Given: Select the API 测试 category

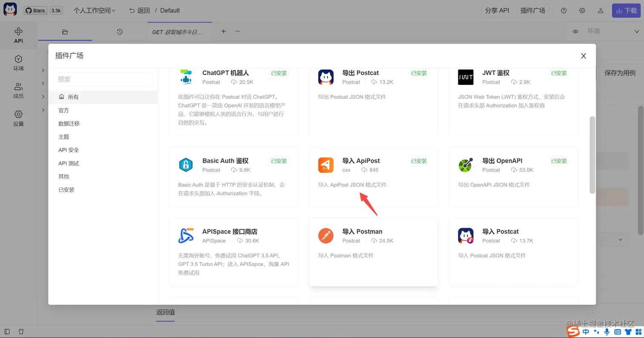Looking at the screenshot, I should click(x=103, y=163).
